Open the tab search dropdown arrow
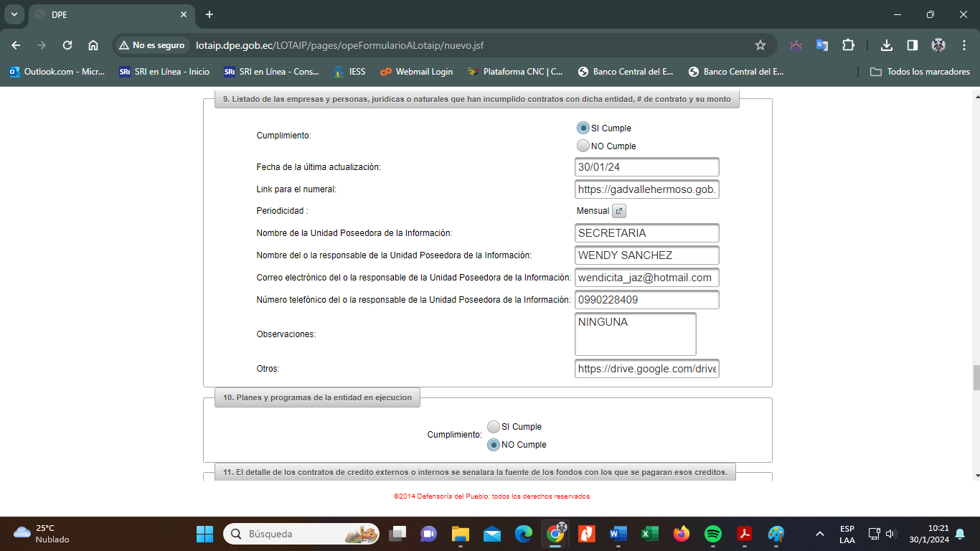 point(14,14)
